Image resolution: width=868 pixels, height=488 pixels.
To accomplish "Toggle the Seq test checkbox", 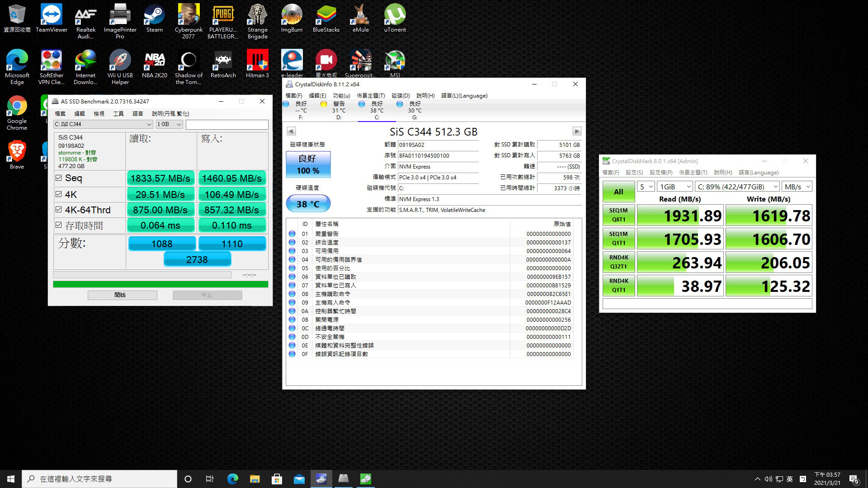I will coord(58,178).
